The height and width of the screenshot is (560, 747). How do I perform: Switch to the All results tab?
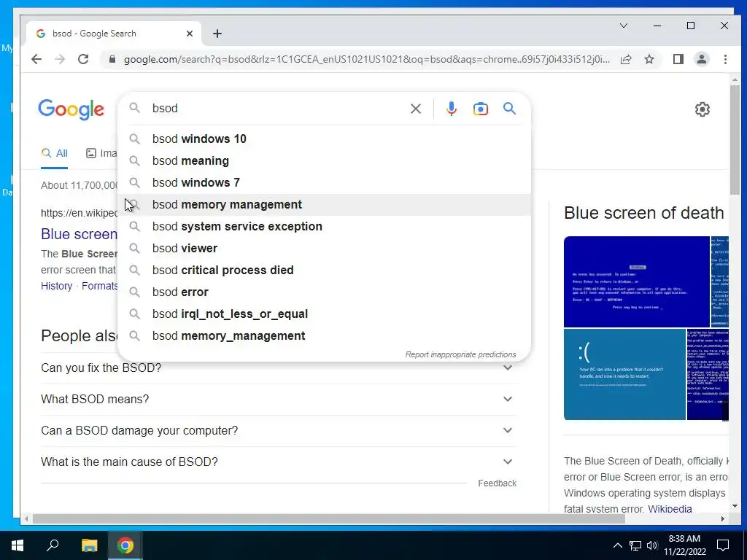pyautogui.click(x=54, y=153)
